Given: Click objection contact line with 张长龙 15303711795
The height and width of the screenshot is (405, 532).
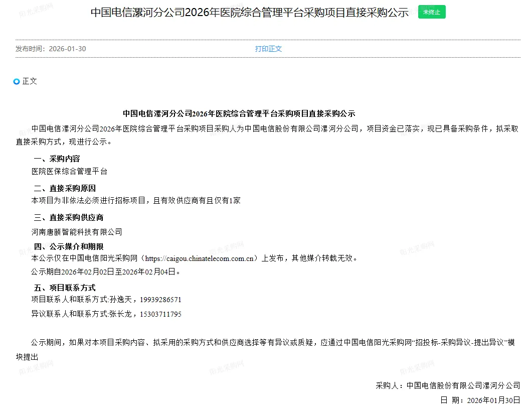Looking at the screenshot, I should [x=106, y=314].
